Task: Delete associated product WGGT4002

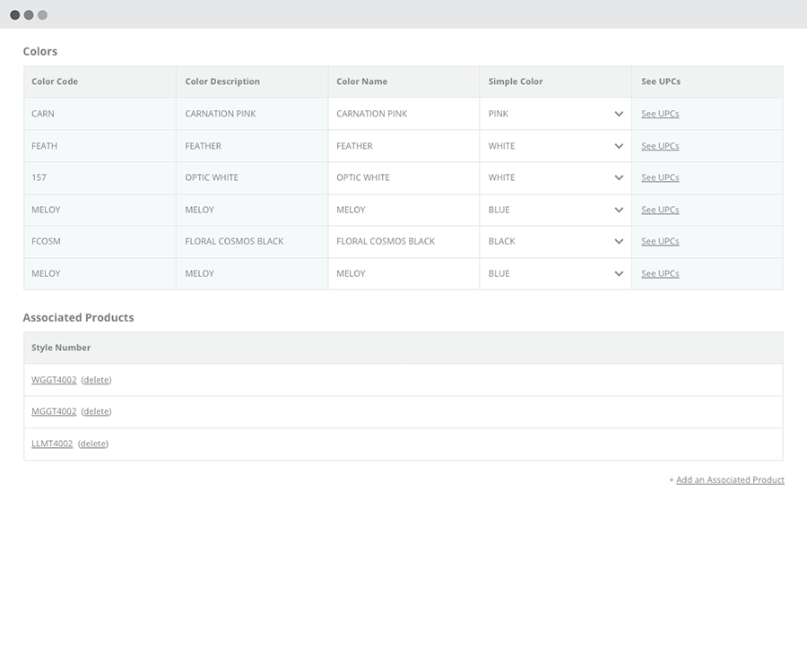Action: 96,380
